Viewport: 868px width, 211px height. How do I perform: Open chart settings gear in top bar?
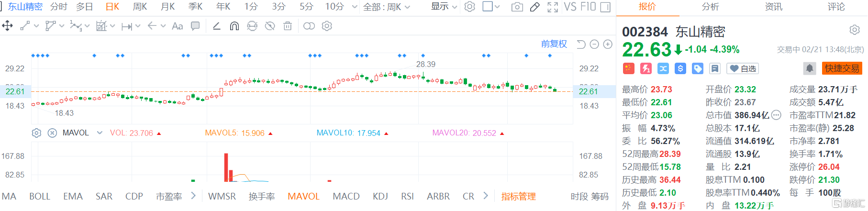tap(470, 7)
